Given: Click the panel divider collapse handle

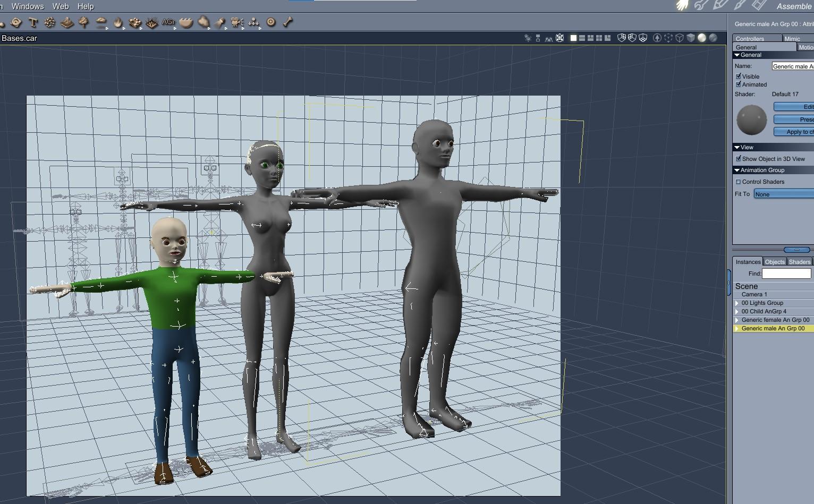Looking at the screenshot, I should point(796,250).
